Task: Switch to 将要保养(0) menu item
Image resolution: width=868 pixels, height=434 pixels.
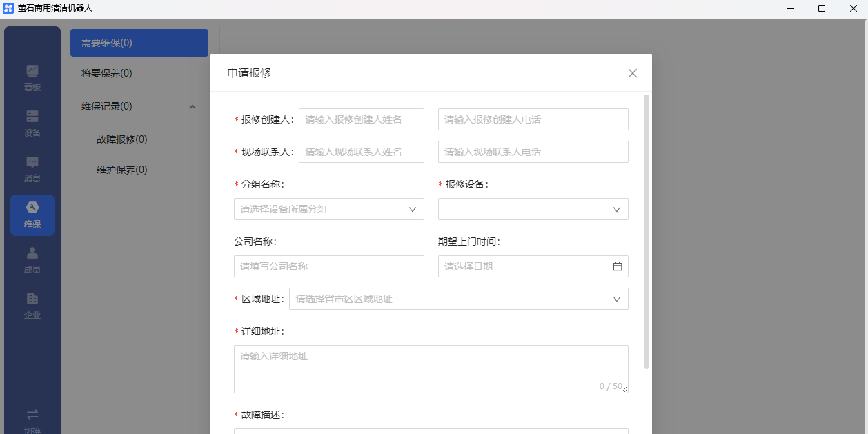Action: point(107,73)
